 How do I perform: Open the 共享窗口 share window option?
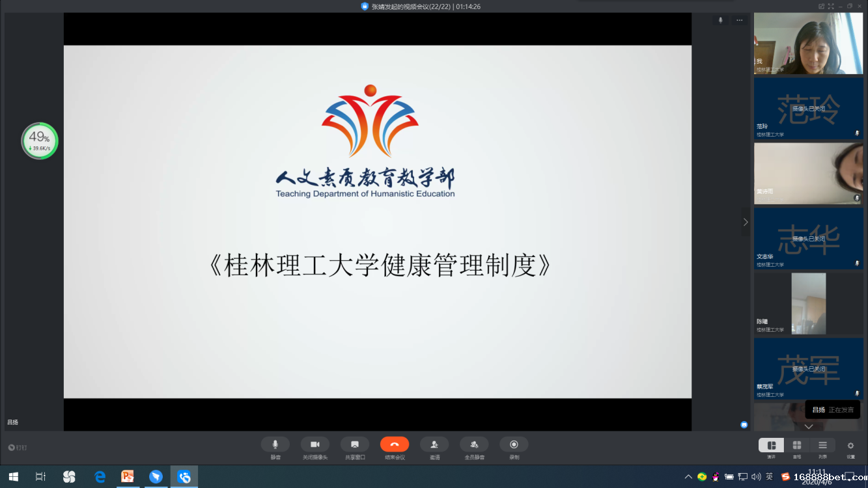(355, 444)
